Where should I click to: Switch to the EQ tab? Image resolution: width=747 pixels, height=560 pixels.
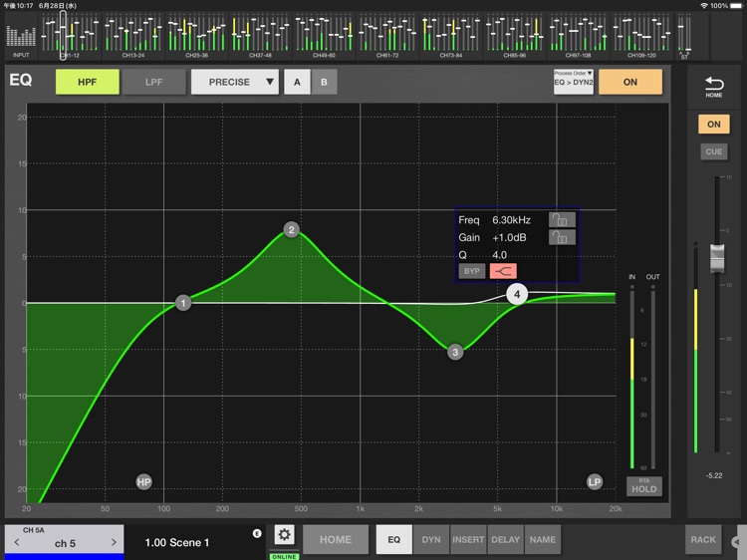(394, 539)
